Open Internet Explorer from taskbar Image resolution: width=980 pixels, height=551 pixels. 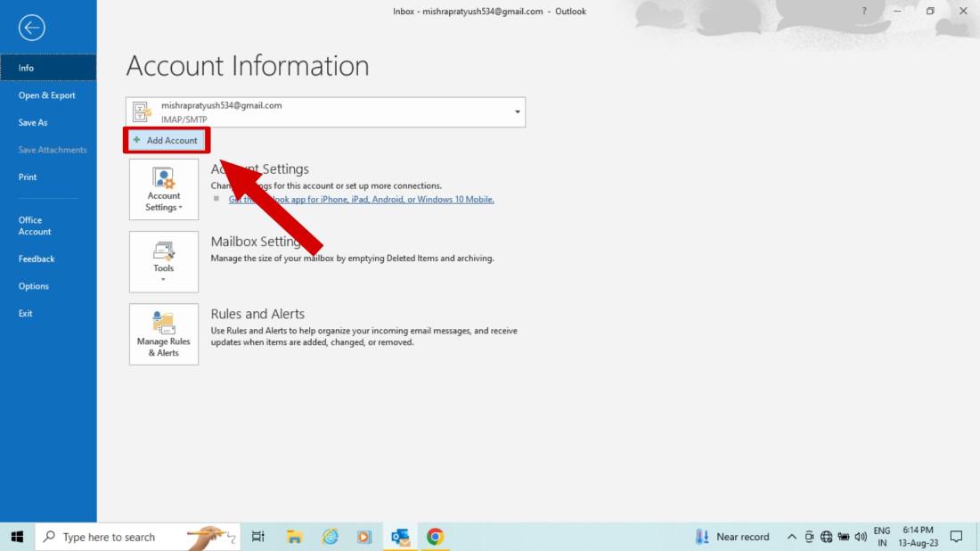(x=330, y=537)
